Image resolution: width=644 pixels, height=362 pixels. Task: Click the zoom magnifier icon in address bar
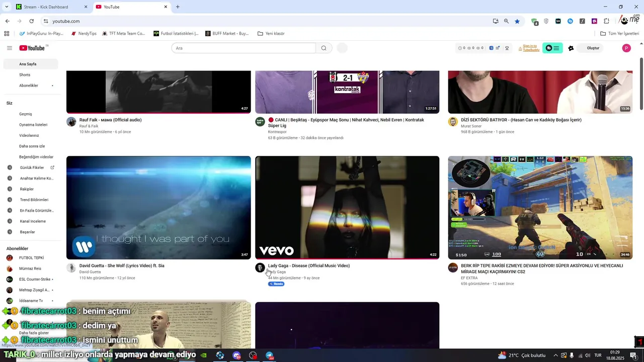[506, 21]
